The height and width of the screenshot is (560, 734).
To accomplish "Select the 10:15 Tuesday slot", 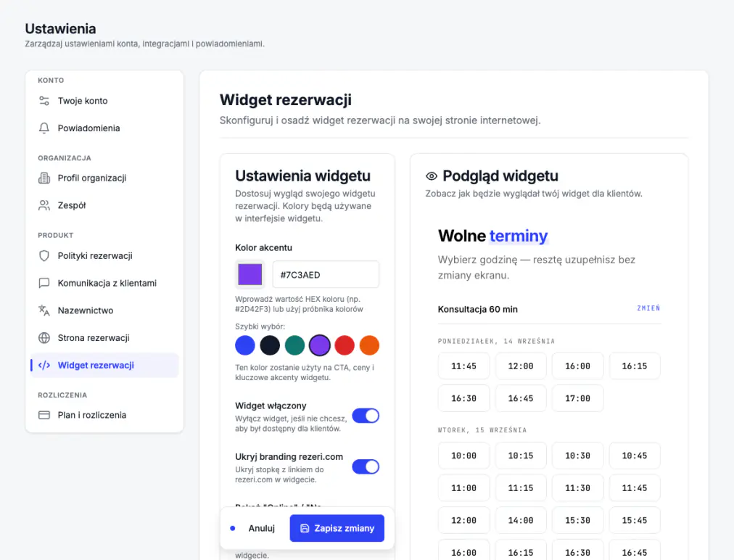I will pos(521,456).
